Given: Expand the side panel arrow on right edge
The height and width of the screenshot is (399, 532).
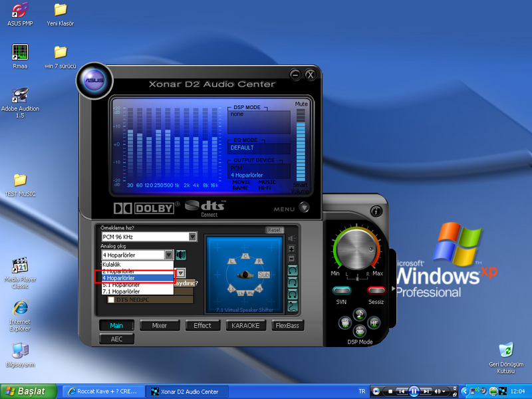Looking at the screenshot, I should coord(393,289).
